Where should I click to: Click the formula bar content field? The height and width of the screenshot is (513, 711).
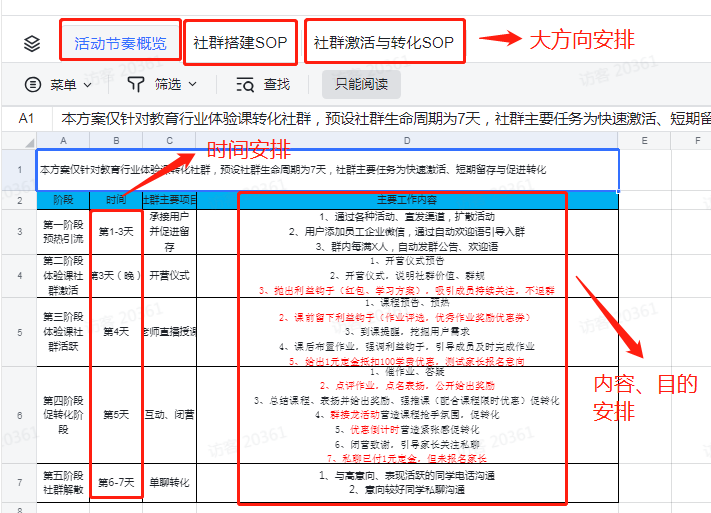click(382, 119)
